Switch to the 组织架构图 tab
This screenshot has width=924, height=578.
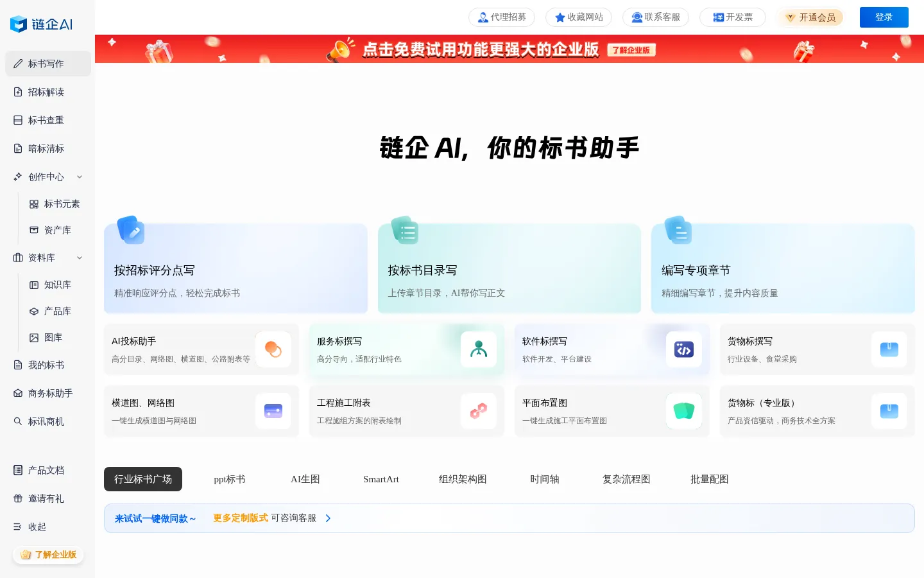tap(463, 479)
